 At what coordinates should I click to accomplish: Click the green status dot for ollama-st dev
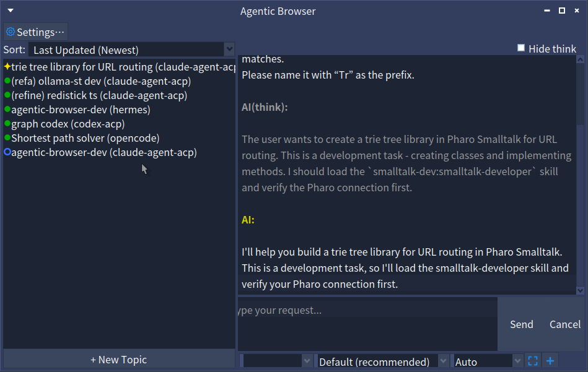coord(7,81)
